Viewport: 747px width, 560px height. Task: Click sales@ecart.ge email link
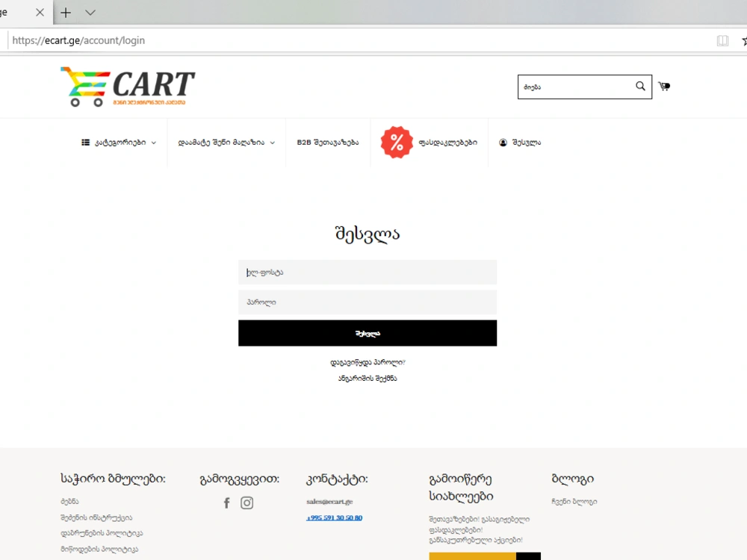click(329, 502)
